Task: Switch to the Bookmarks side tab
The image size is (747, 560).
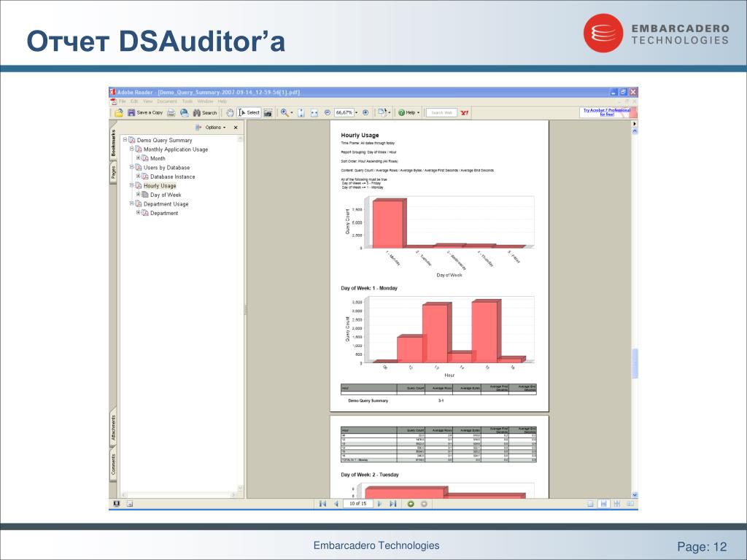Action: [113, 143]
